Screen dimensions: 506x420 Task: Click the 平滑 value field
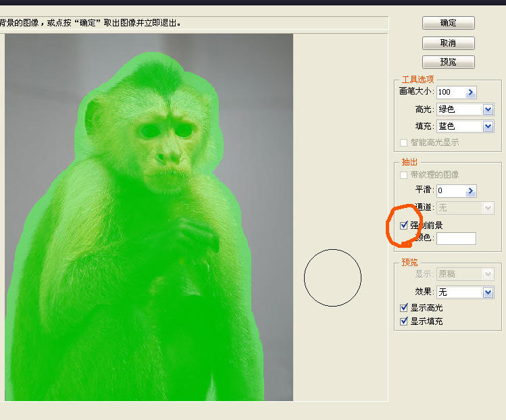click(451, 190)
